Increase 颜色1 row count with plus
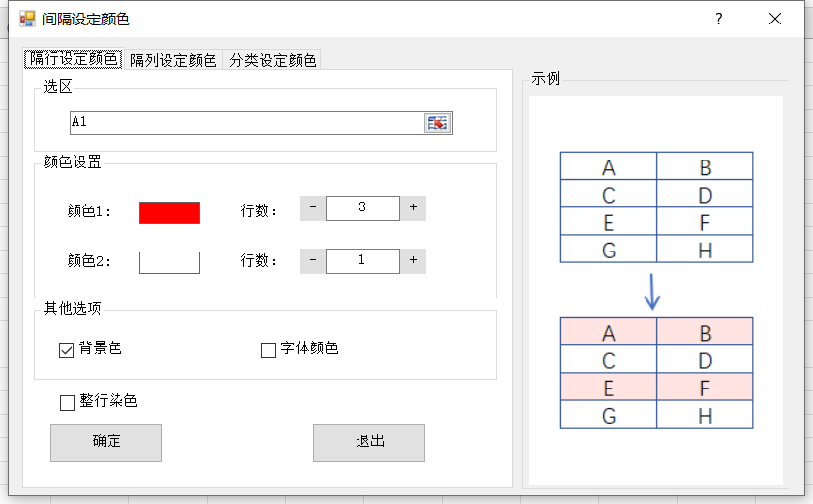Viewport: 813px width, 504px height. tap(413, 207)
